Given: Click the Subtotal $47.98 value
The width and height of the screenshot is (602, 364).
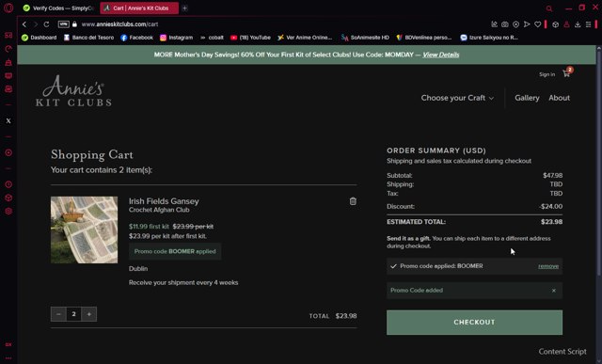Looking at the screenshot, I should (x=552, y=176).
